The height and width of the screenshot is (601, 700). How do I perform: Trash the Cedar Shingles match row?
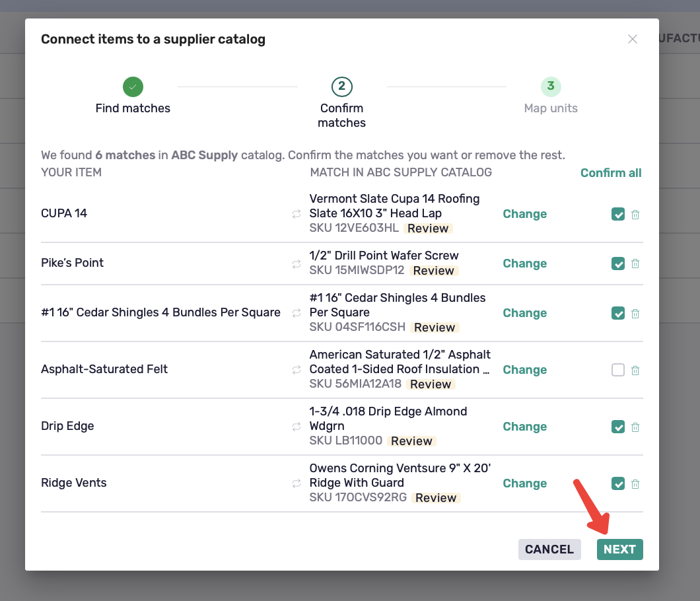(635, 314)
